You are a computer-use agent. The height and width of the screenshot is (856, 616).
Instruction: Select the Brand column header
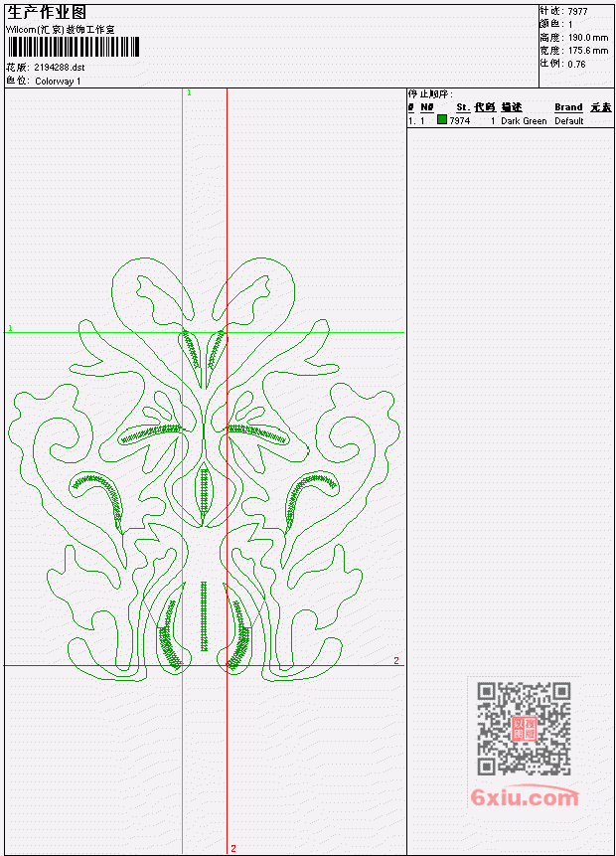[568, 107]
